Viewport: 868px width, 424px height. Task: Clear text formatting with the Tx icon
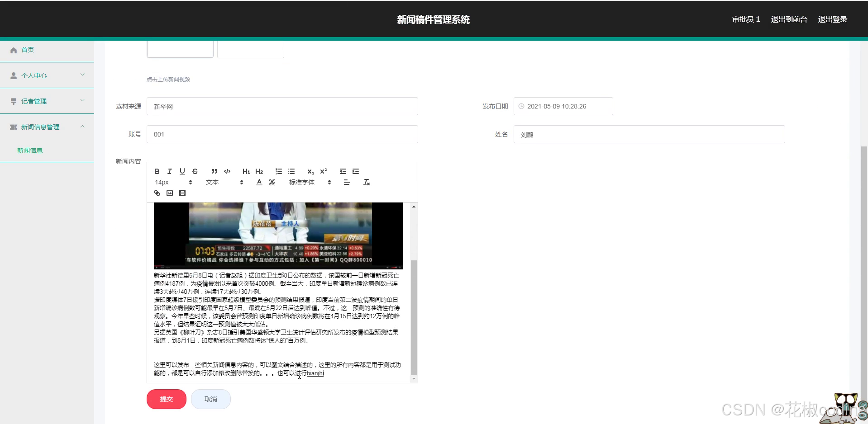[367, 182]
